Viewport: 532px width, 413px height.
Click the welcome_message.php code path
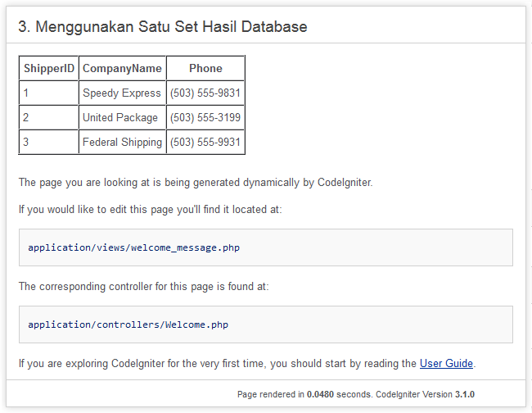point(133,247)
